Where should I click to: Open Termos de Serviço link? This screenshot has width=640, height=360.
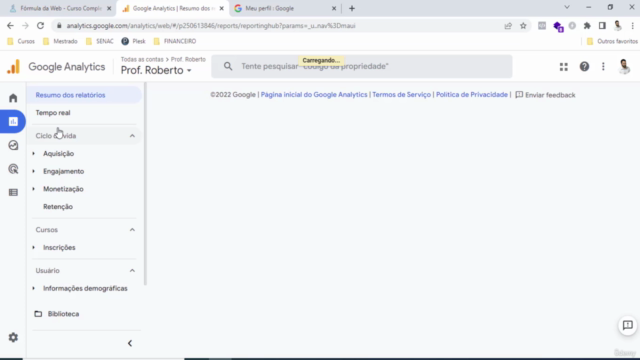(x=401, y=95)
